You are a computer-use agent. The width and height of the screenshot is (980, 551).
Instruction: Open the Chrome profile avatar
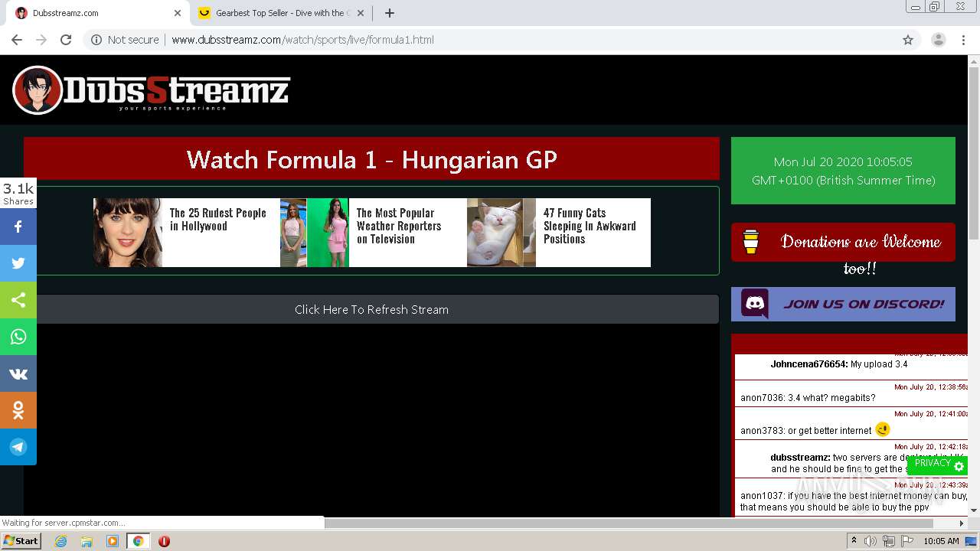(938, 40)
